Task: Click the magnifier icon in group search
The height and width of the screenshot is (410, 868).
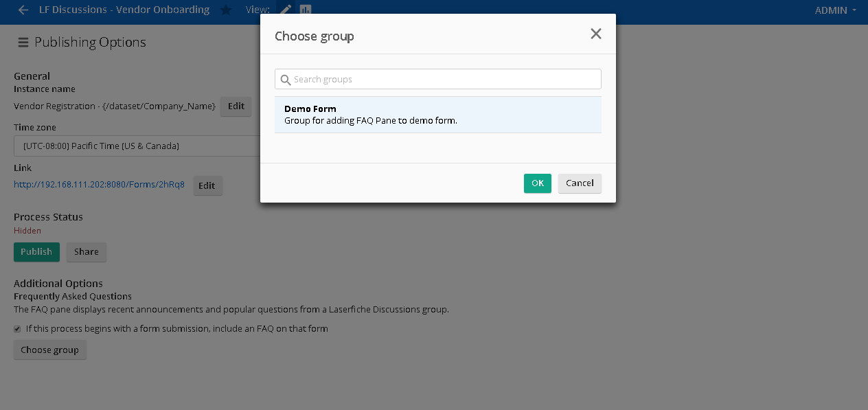Action: click(x=286, y=80)
